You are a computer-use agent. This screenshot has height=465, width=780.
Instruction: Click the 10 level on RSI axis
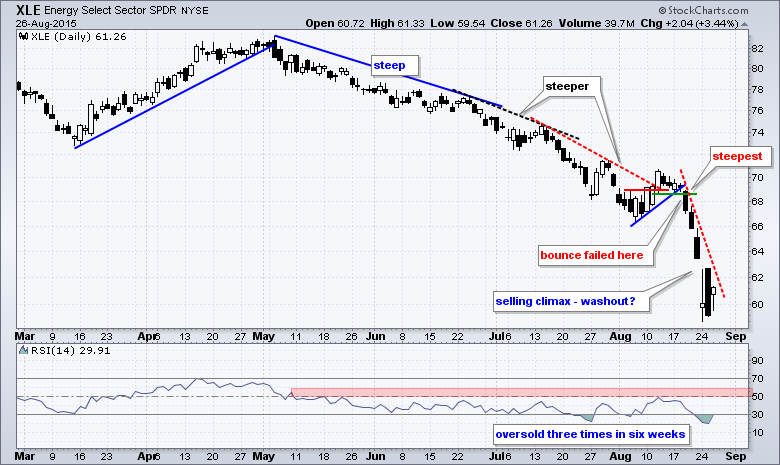(x=757, y=432)
